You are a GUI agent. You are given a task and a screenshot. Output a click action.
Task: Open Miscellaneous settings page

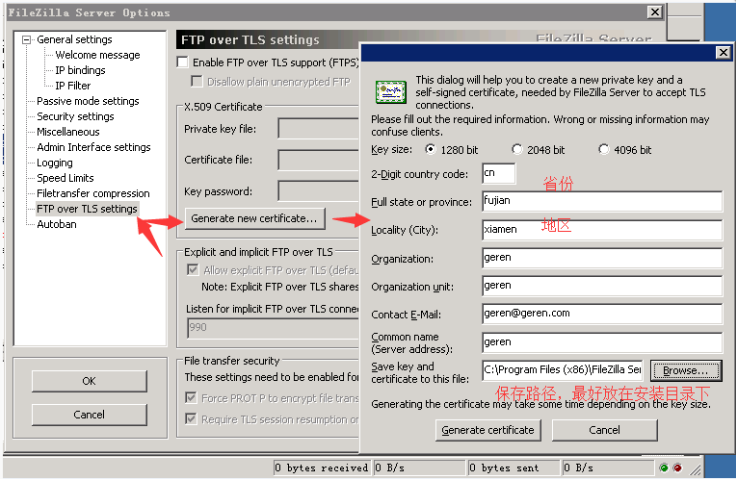click(x=68, y=132)
